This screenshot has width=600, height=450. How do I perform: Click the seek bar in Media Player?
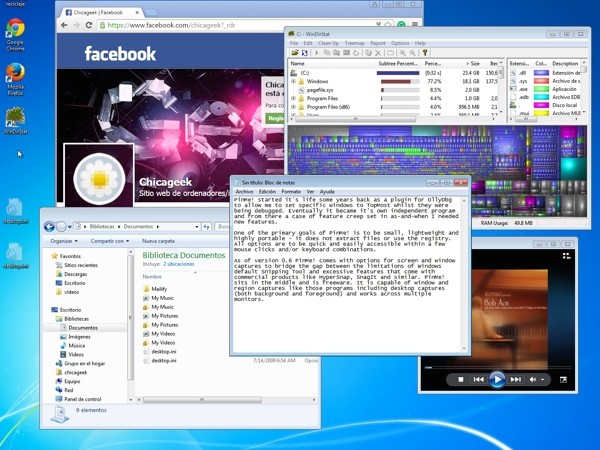point(497,367)
